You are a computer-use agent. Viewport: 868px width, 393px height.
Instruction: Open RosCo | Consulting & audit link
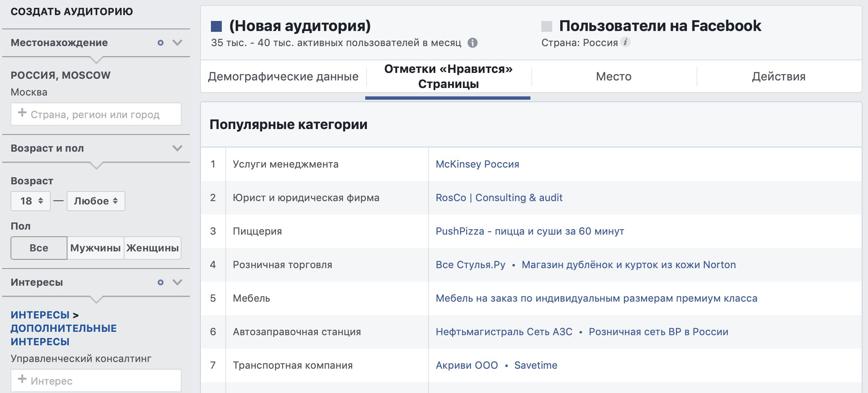tap(499, 198)
